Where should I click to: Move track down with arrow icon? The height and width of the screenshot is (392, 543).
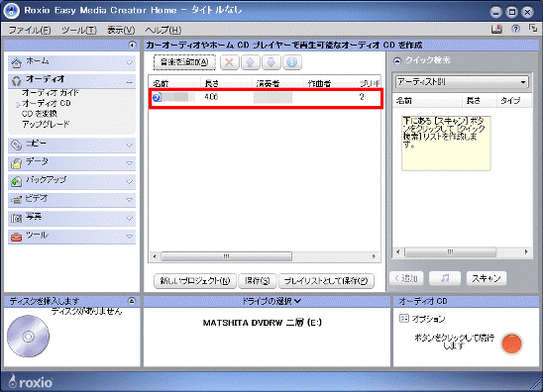[x=271, y=62]
